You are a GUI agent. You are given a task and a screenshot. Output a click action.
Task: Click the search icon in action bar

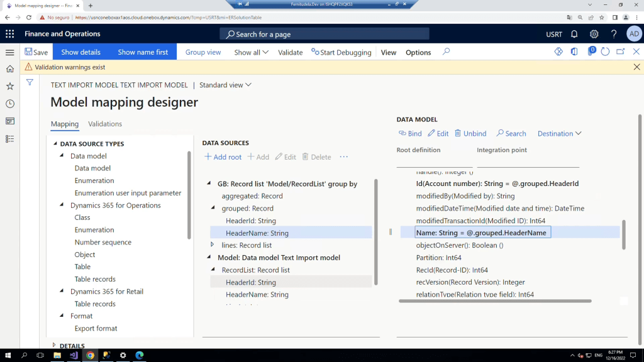pos(446,52)
